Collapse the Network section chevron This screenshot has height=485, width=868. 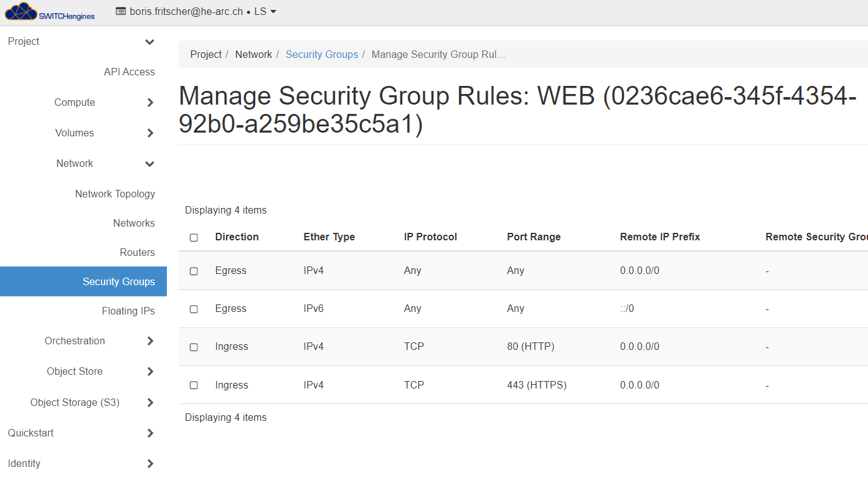coord(149,164)
